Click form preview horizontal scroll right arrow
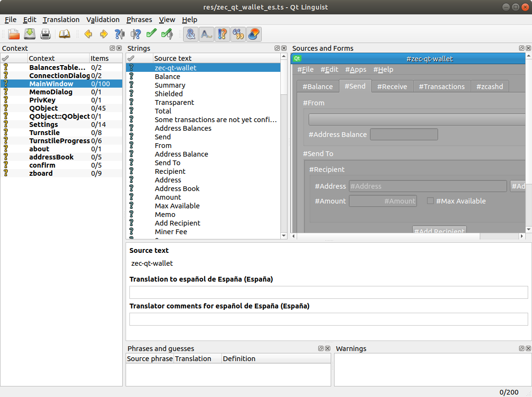 coord(522,236)
